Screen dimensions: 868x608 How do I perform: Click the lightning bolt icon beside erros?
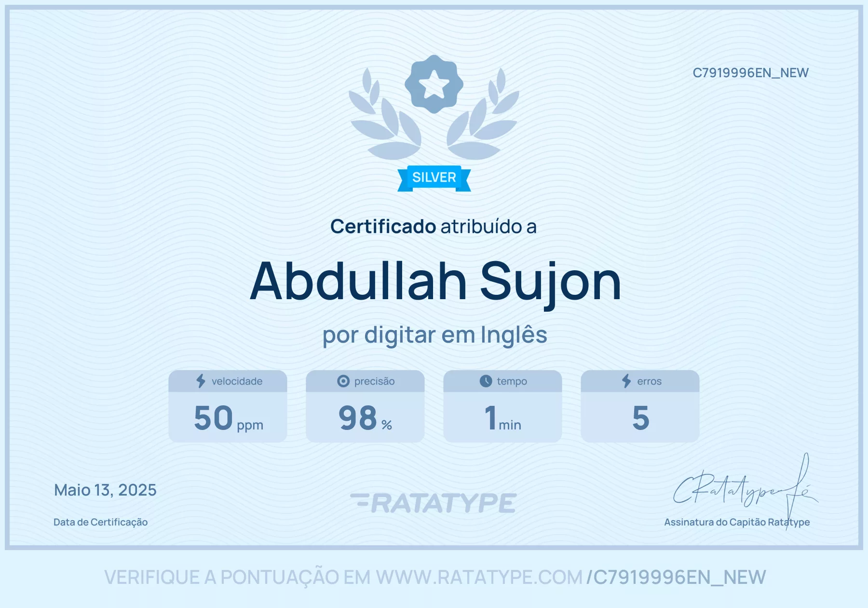(x=626, y=381)
